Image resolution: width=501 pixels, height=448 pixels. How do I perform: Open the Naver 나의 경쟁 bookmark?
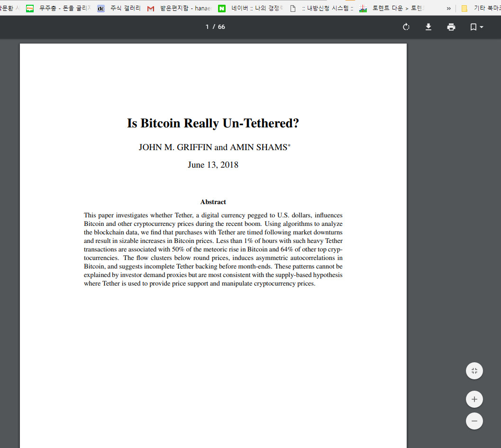(250, 9)
